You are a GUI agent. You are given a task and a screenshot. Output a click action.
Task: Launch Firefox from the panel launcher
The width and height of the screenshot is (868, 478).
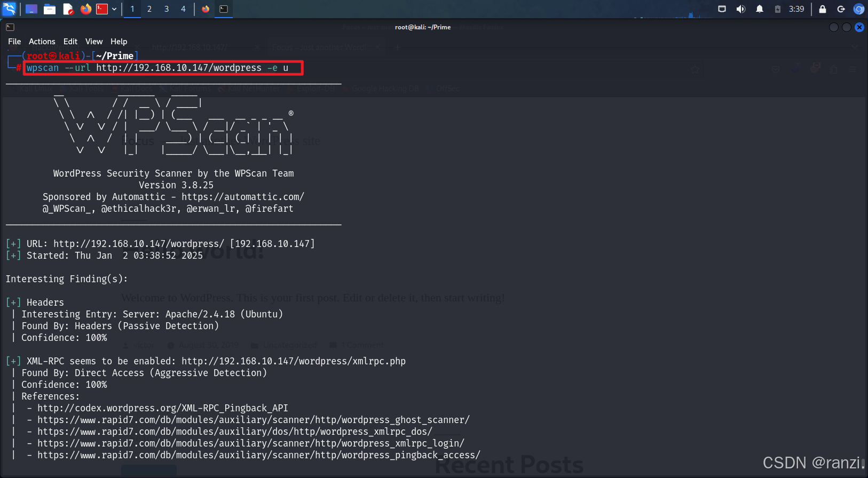86,9
